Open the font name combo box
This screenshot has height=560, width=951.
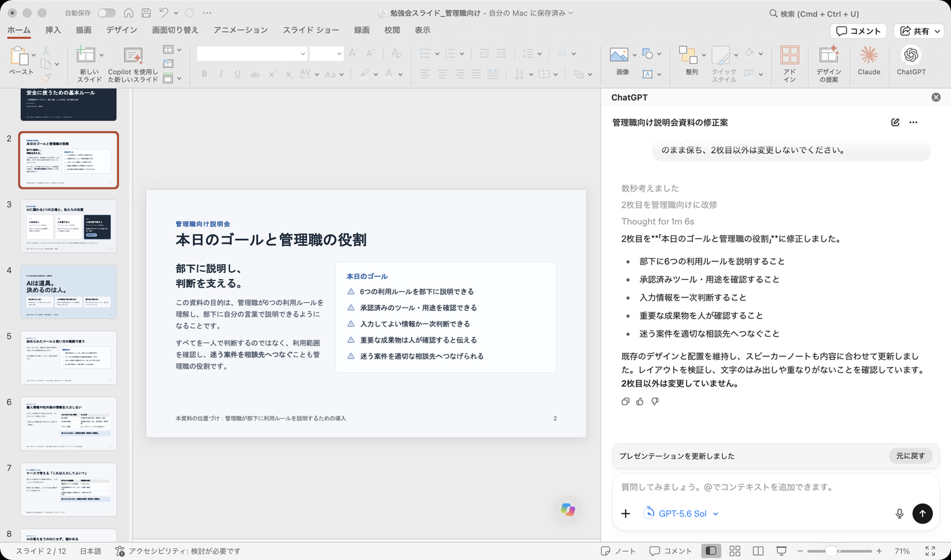[x=252, y=54]
